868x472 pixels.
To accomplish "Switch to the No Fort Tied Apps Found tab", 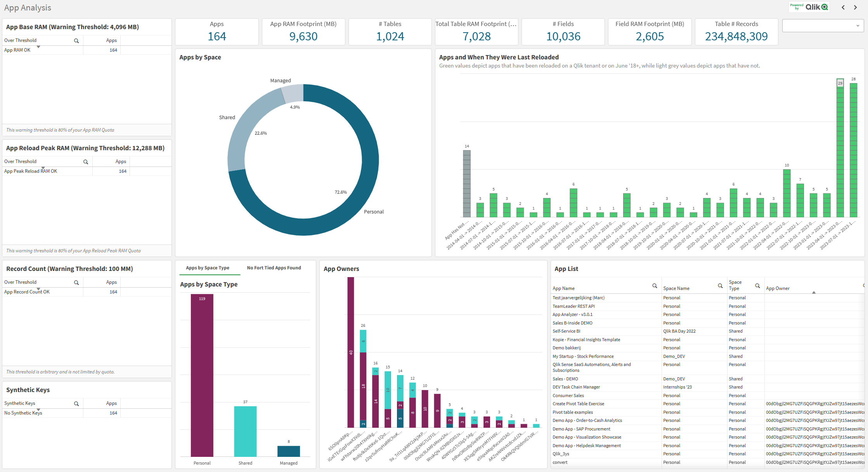I will click(x=274, y=268).
